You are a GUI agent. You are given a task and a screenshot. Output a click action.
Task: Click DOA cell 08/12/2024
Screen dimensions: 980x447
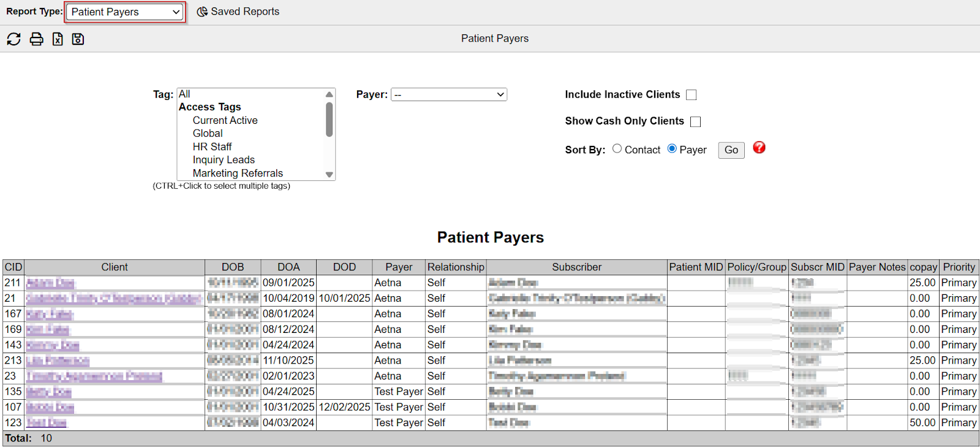pos(288,330)
